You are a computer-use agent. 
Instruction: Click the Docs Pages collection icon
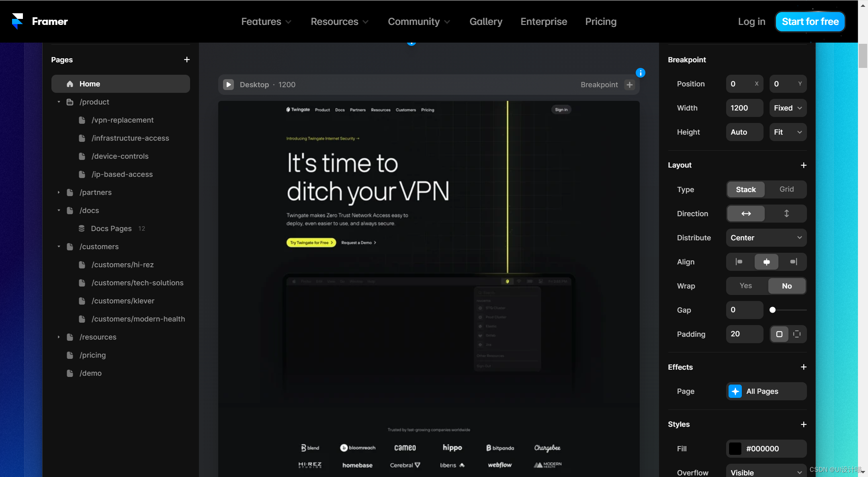click(x=82, y=229)
